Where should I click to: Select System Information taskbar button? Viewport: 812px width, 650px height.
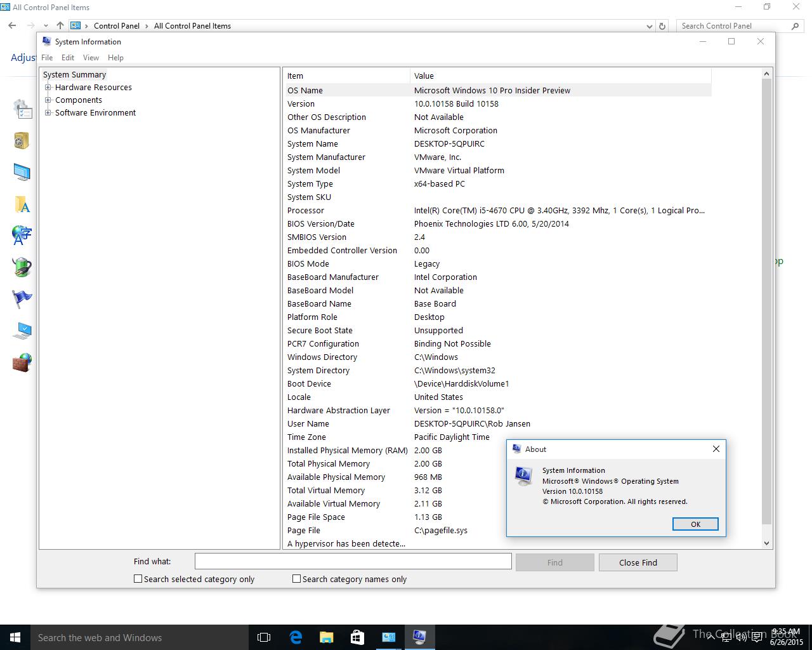tap(419, 637)
